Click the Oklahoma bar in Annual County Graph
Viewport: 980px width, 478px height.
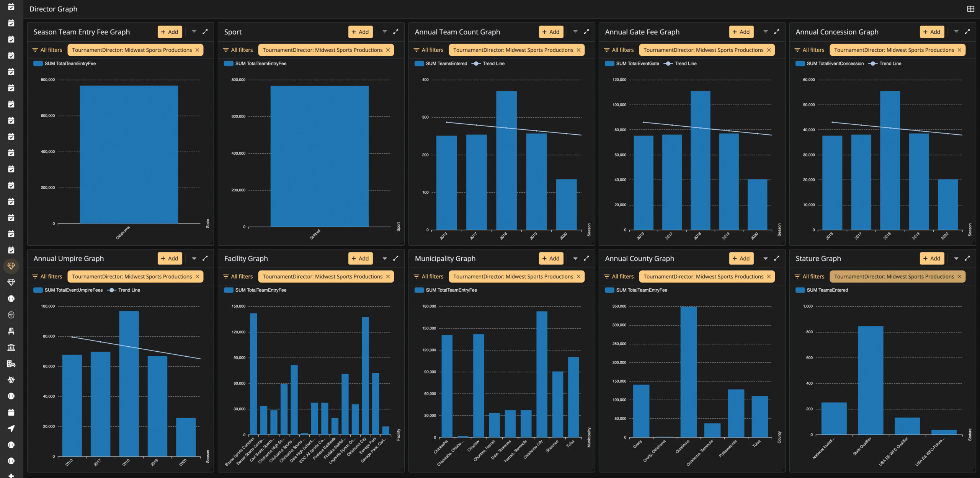[689, 372]
